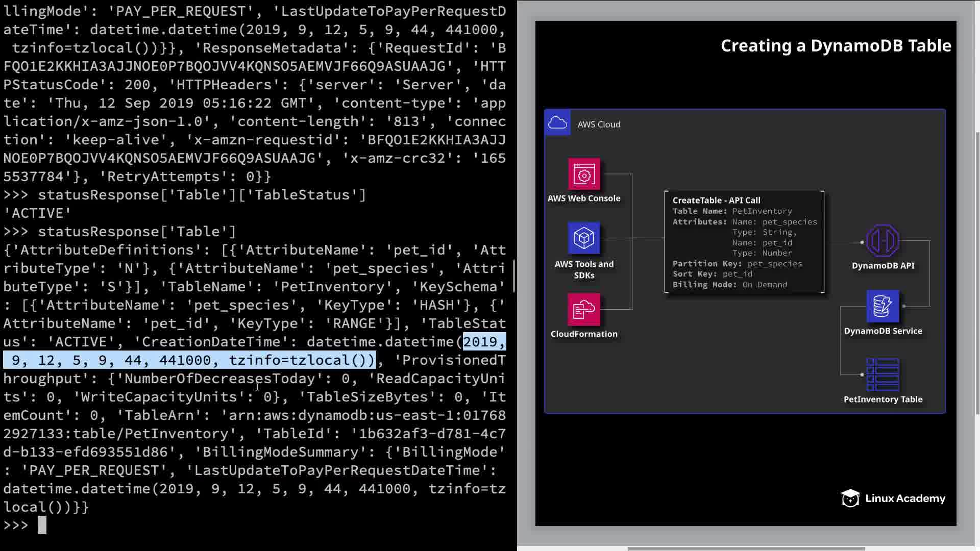Click the horizontal scrollbar at bottom

pos(745,548)
